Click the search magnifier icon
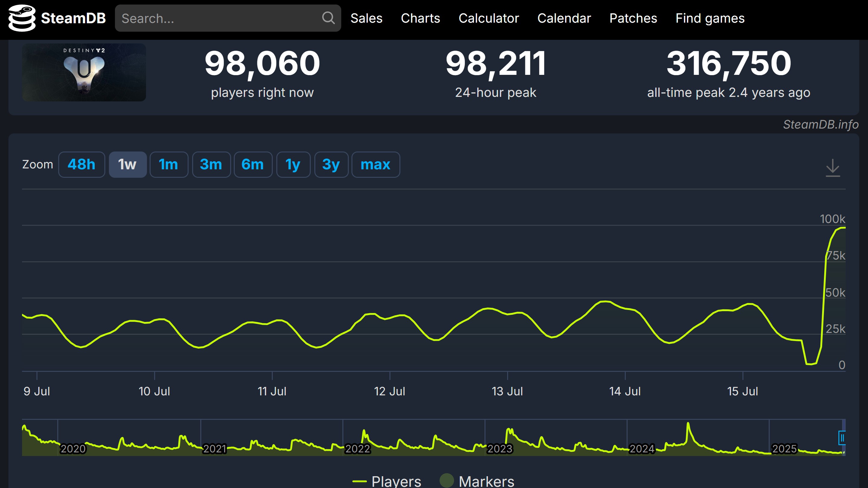The height and width of the screenshot is (488, 868). click(x=328, y=18)
